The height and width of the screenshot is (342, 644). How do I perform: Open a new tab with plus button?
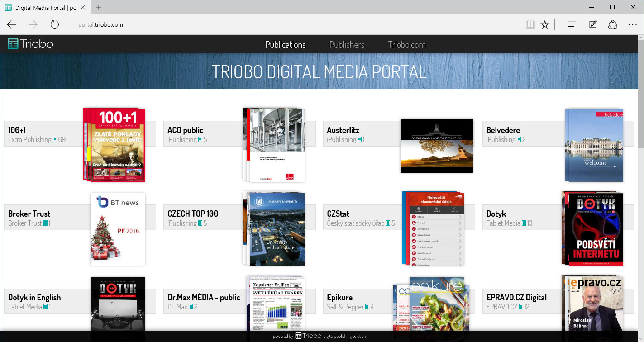99,7
